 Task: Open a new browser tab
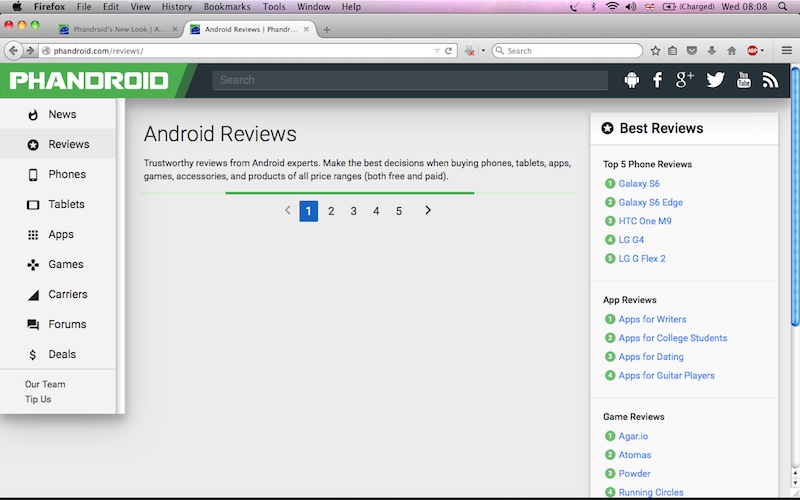point(327,29)
